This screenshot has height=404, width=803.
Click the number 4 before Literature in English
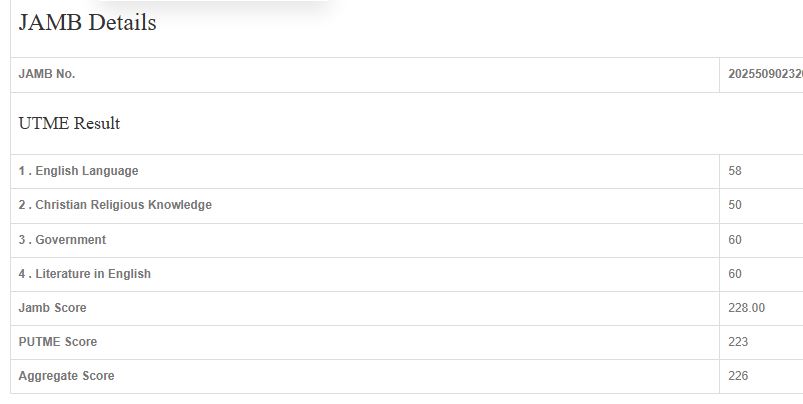point(22,274)
